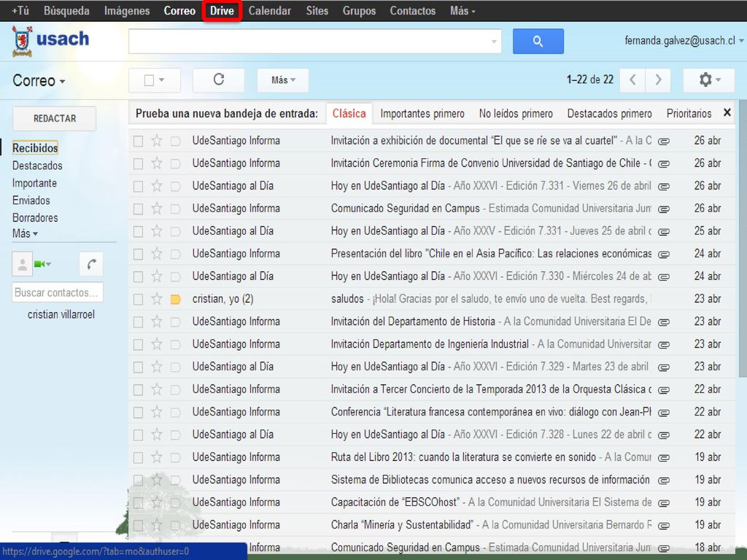747x560 pixels.
Task: Open Drive in the top bar
Action: [x=222, y=10]
